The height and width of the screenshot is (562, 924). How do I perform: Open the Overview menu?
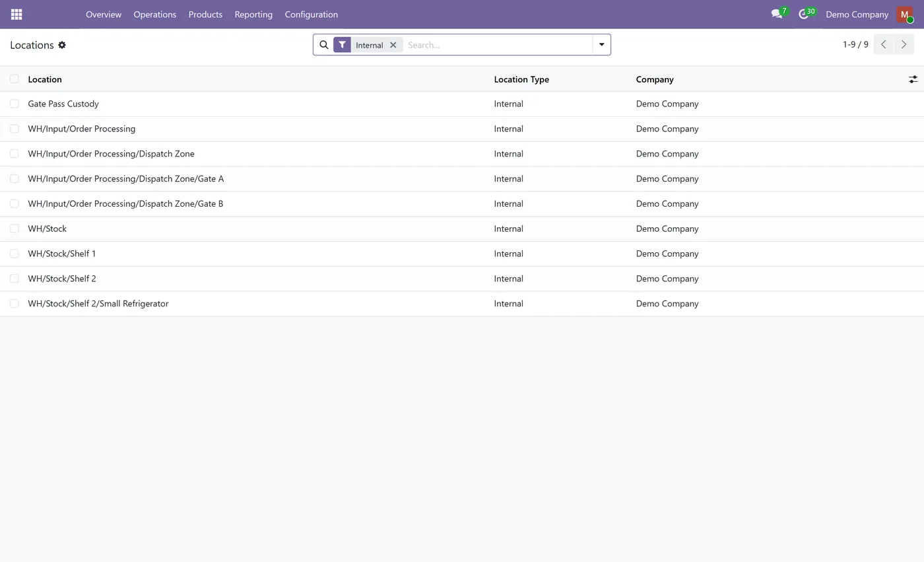click(x=104, y=15)
